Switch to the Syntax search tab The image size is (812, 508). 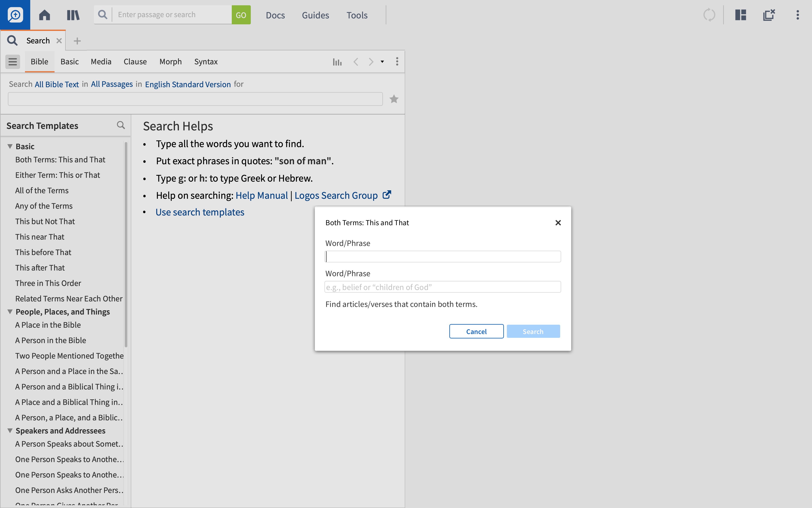206,62
